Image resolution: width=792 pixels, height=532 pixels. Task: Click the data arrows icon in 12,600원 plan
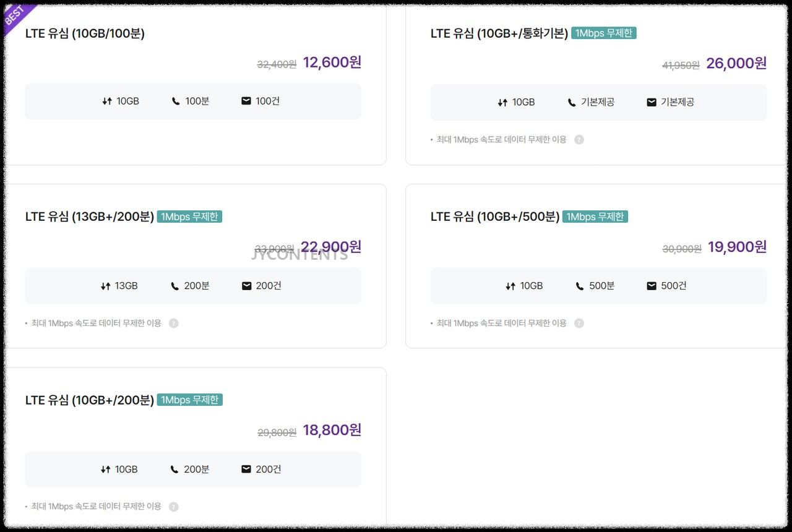point(107,101)
